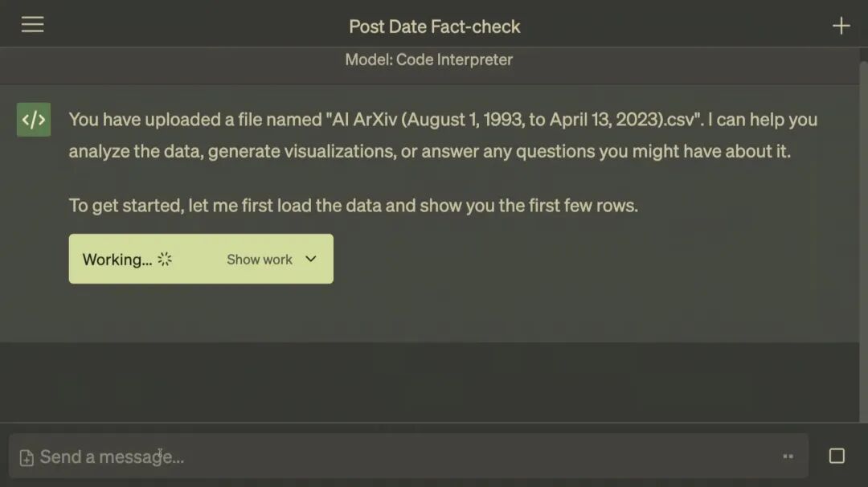The height and width of the screenshot is (487, 868).
Task: Open the hamburger sidebar menu
Action: click(33, 24)
